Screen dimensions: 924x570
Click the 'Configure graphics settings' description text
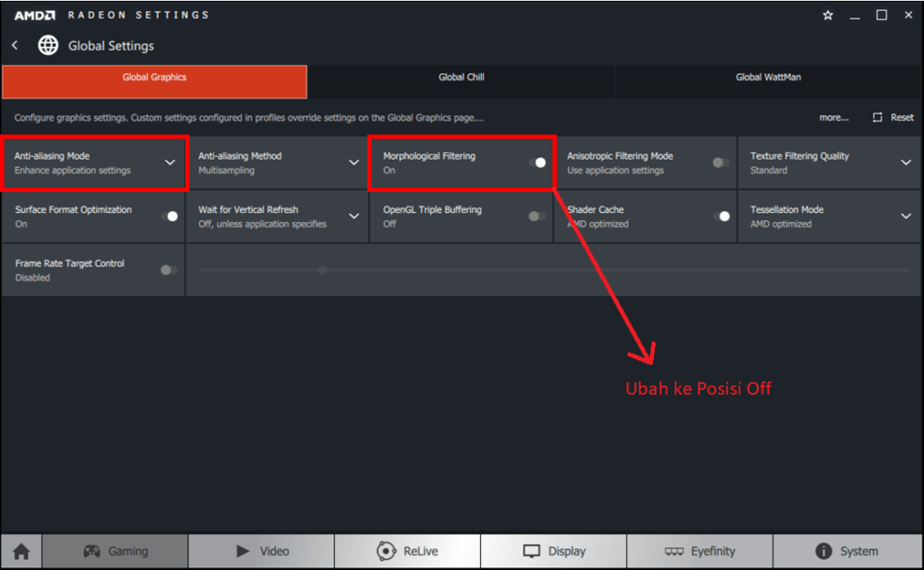pyautogui.click(x=249, y=118)
